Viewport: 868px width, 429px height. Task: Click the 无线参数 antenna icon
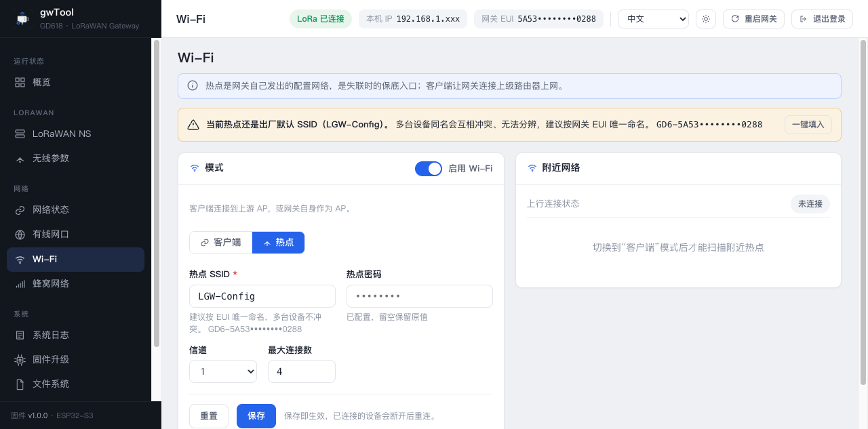20,159
